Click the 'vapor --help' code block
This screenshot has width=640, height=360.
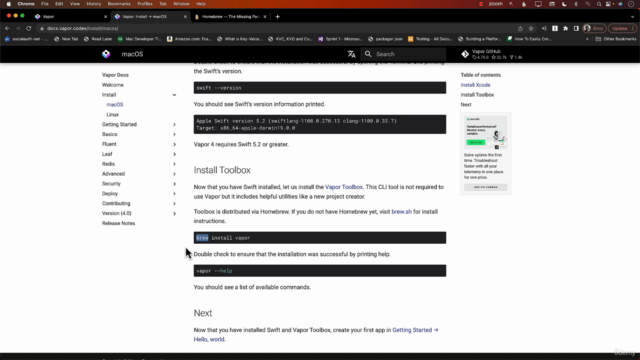tap(320, 271)
